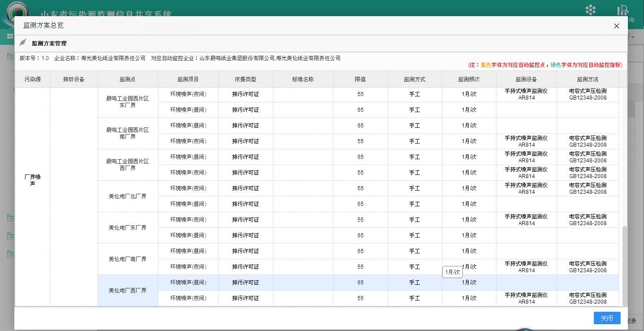The height and width of the screenshot is (331, 644).
Task: Dismiss the 监测方案总览 dialog using the X
Action: pos(616,26)
